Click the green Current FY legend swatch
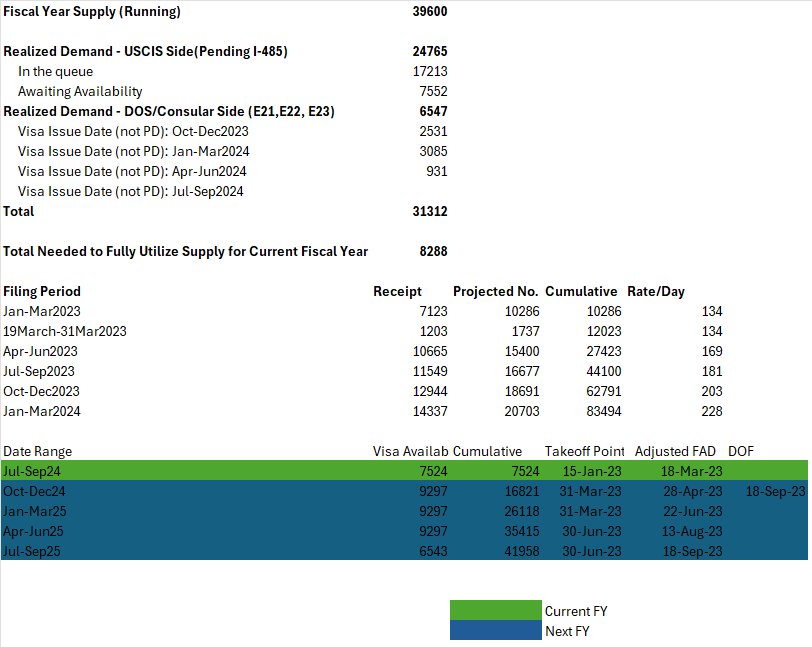Screen dimensions: 812x647 (x=496, y=610)
